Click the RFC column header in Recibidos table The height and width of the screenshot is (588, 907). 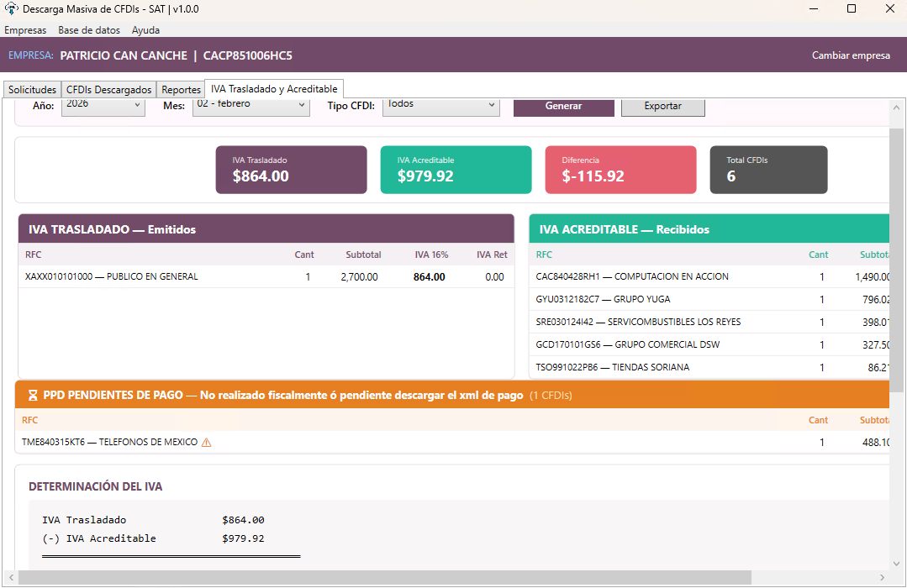[545, 255]
